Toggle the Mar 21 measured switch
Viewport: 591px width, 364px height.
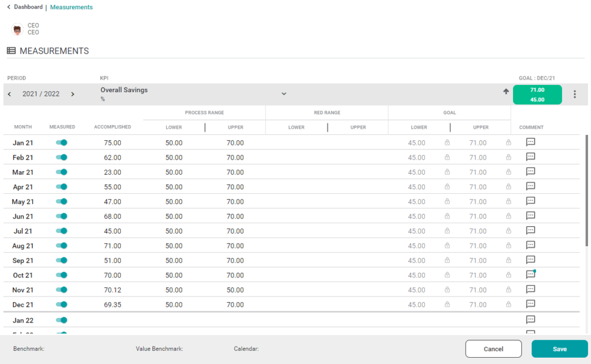coord(61,172)
